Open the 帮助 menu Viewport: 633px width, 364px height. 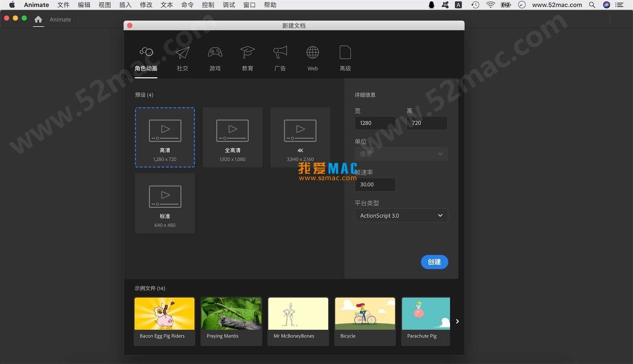[270, 5]
